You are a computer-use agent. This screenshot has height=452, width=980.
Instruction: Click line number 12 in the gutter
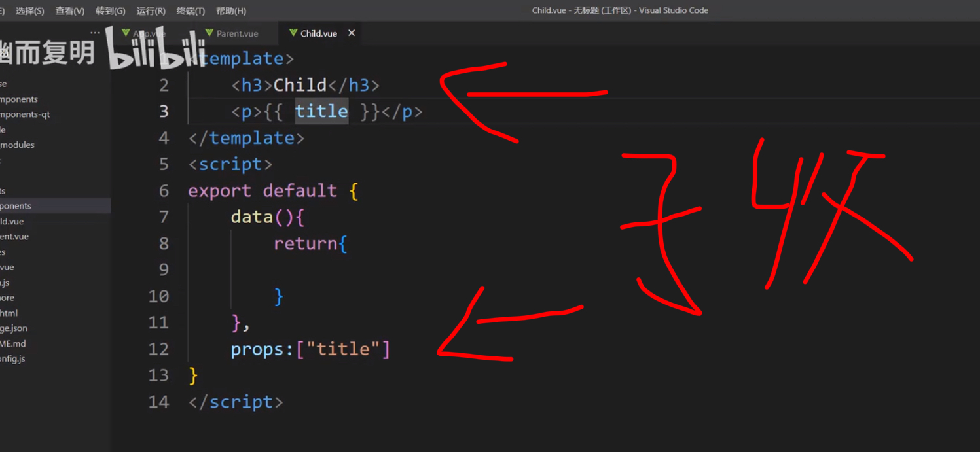[x=158, y=349]
